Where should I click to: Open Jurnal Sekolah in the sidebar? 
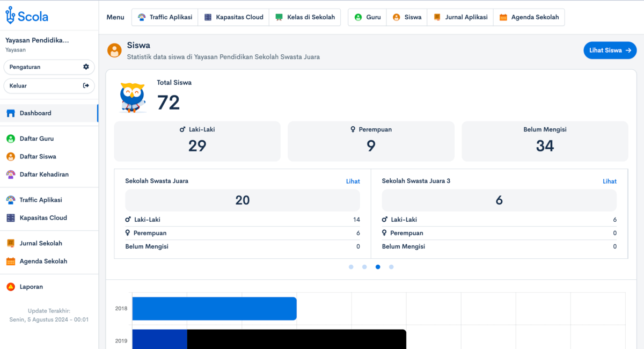(41, 243)
